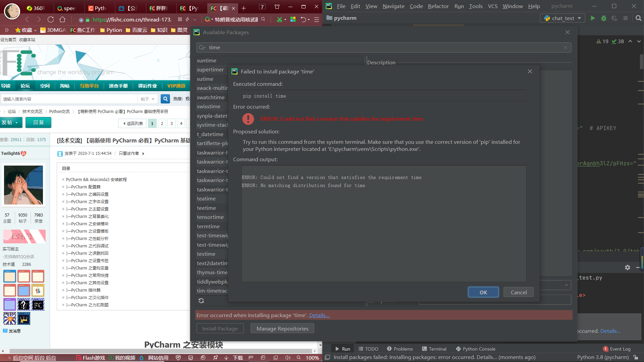Open the PyCharm 之主题设置 link
The height and width of the screenshot is (362, 644).
(87, 209)
